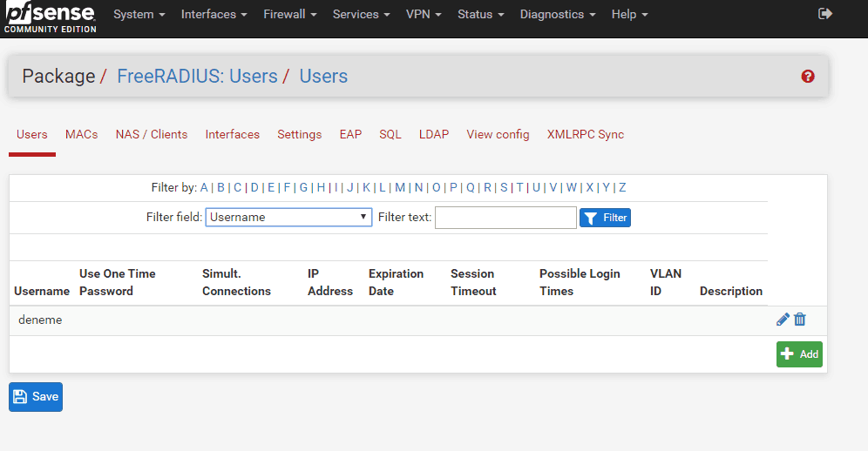
Task: Open the VPN menu
Action: click(424, 15)
